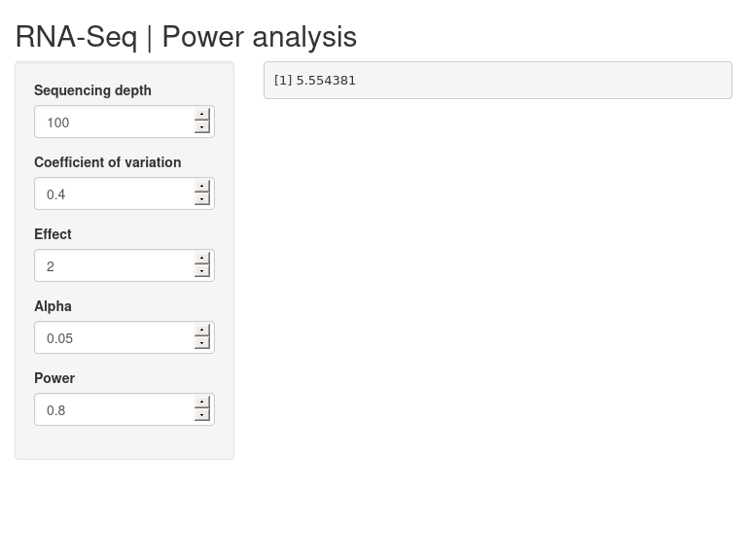Decrease Sequencing depth with down arrow

coord(202,127)
